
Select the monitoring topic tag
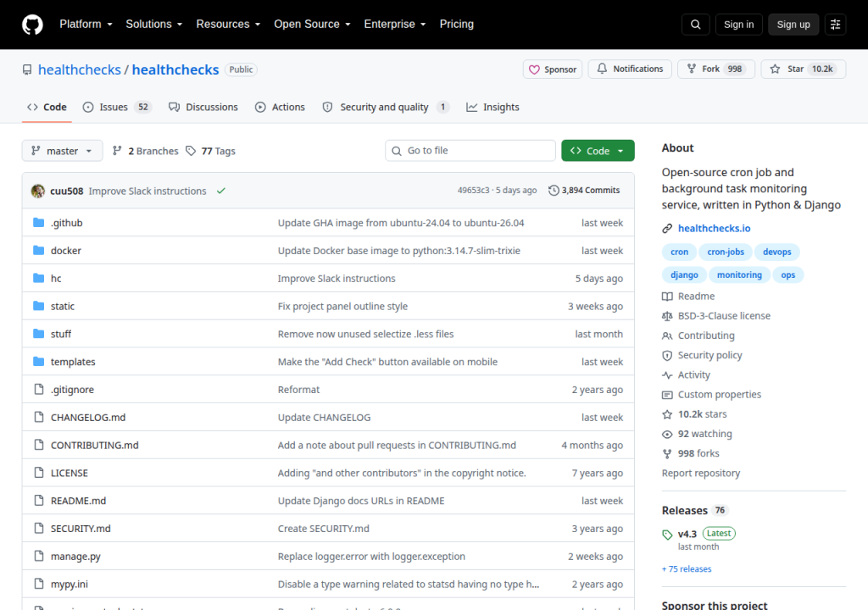pyautogui.click(x=739, y=275)
